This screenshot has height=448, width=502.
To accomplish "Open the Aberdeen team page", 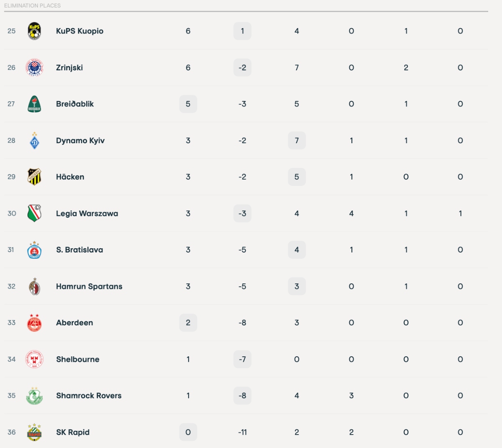I will click(75, 323).
